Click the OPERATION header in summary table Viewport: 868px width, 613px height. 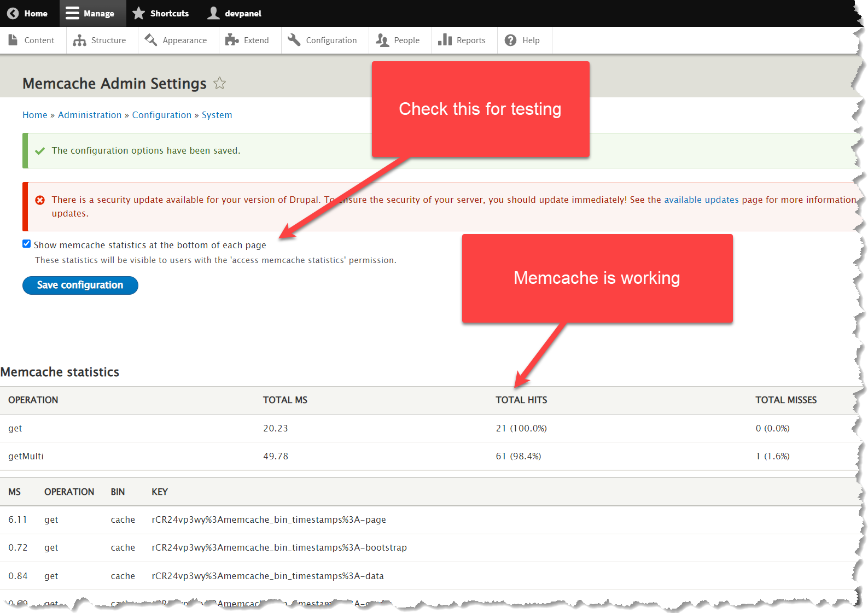click(33, 400)
